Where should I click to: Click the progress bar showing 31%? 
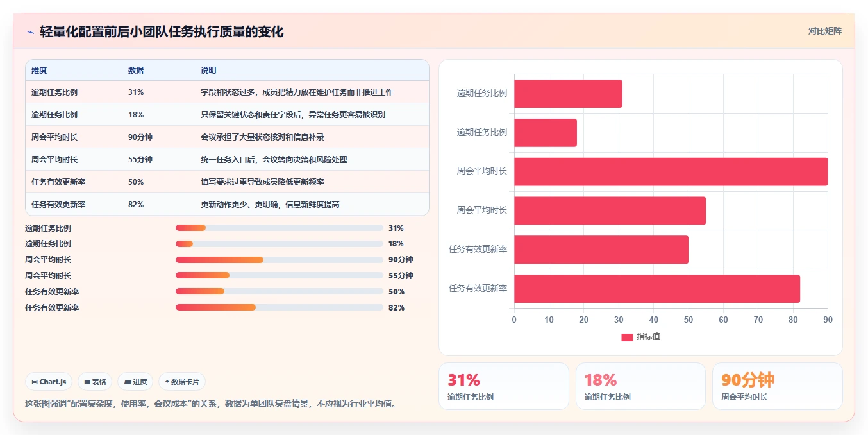point(280,228)
